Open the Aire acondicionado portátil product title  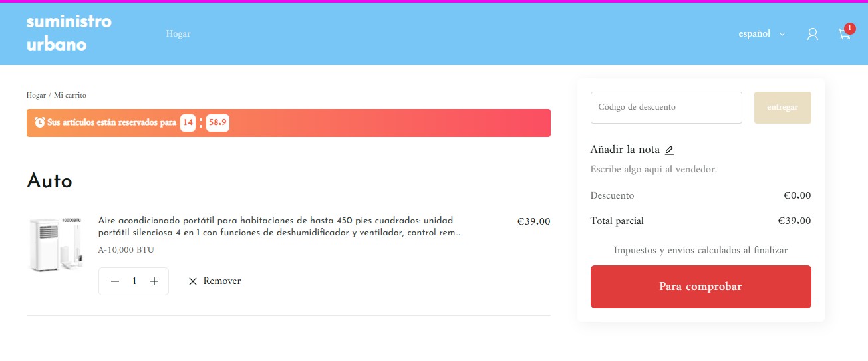[x=280, y=227]
